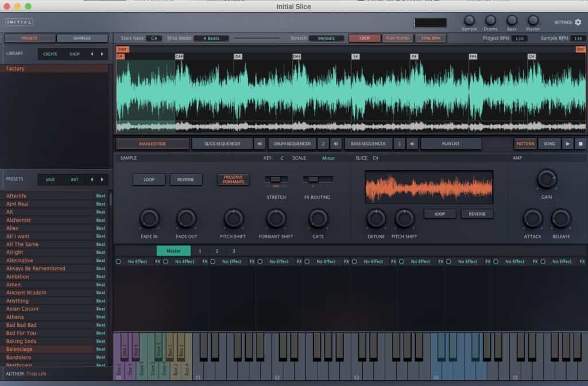The image size is (588, 386).
Task: Switch browser to the Samples button
Action: point(82,38)
